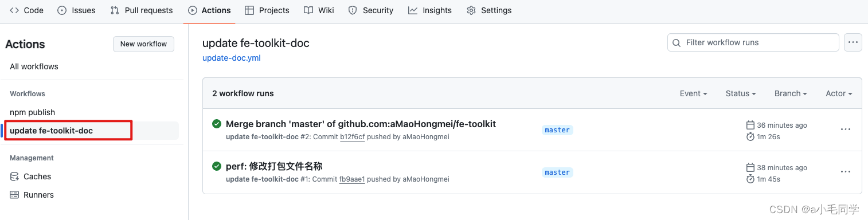The image size is (868, 220).
Task: Expand the Actor filter dropdown
Action: [839, 93]
